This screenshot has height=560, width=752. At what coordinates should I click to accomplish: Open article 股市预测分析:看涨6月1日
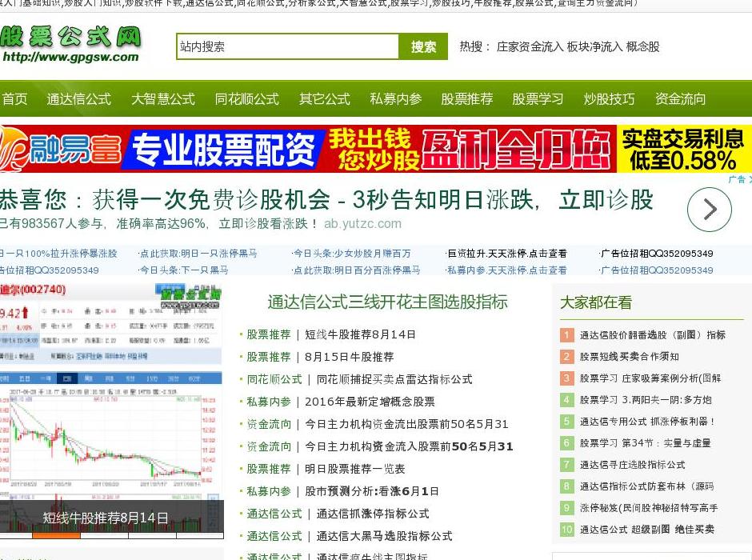372,491
